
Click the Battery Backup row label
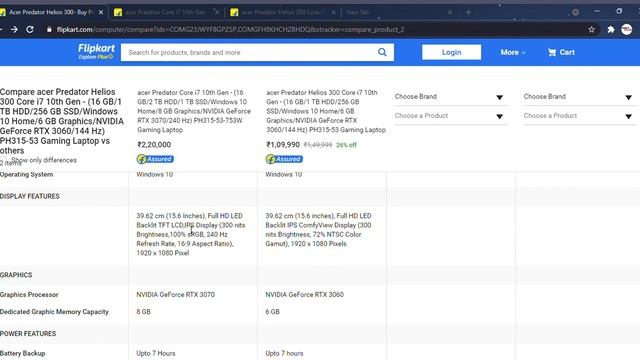click(22, 353)
